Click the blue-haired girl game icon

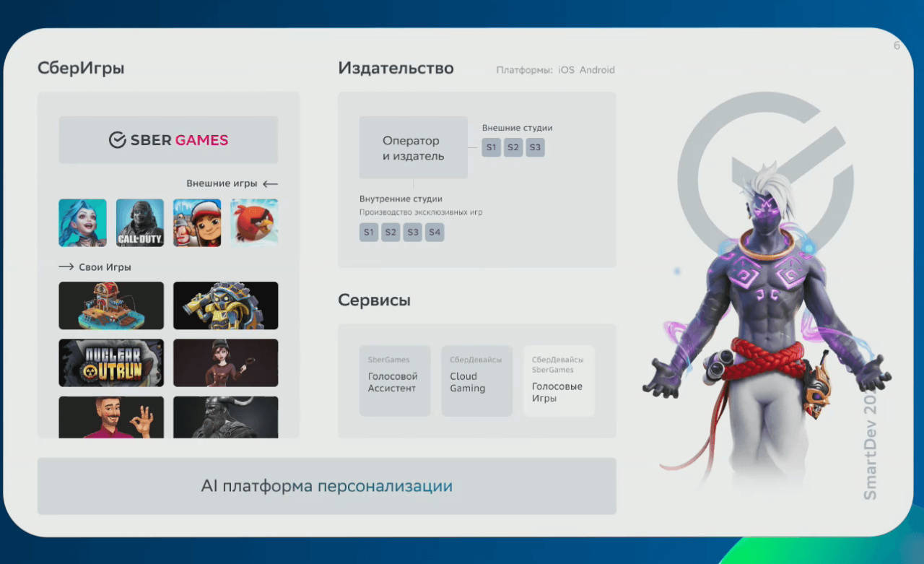(82, 223)
